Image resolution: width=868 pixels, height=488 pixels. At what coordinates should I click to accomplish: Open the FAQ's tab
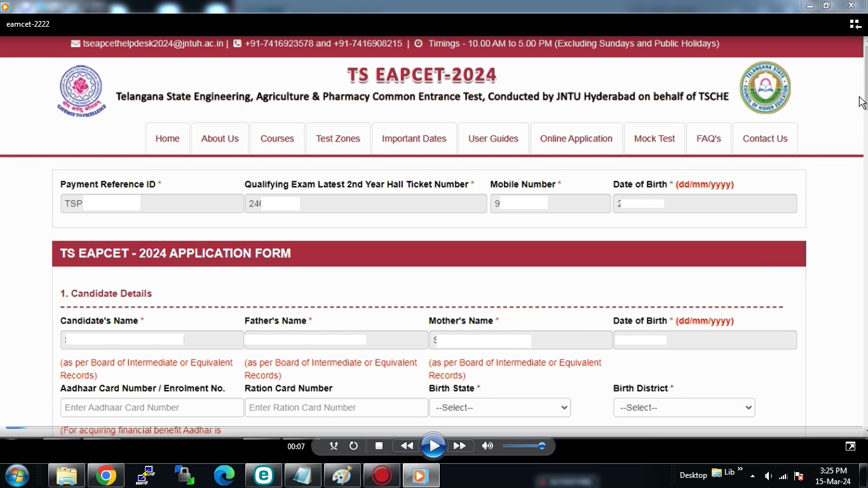[709, 139]
